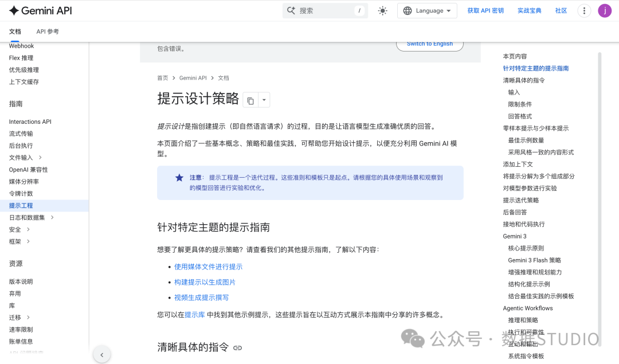Switch to the API 参考 tab
The image size is (619, 364).
pyautogui.click(x=48, y=32)
